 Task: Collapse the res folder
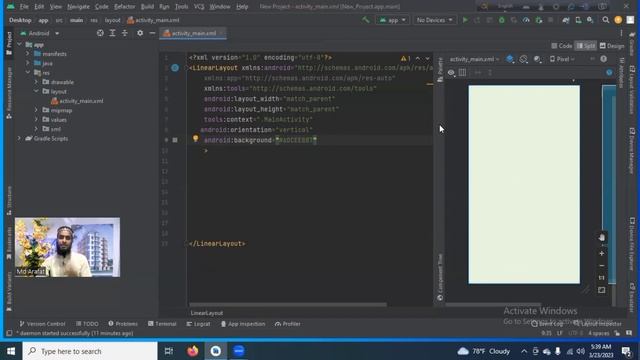[28, 73]
